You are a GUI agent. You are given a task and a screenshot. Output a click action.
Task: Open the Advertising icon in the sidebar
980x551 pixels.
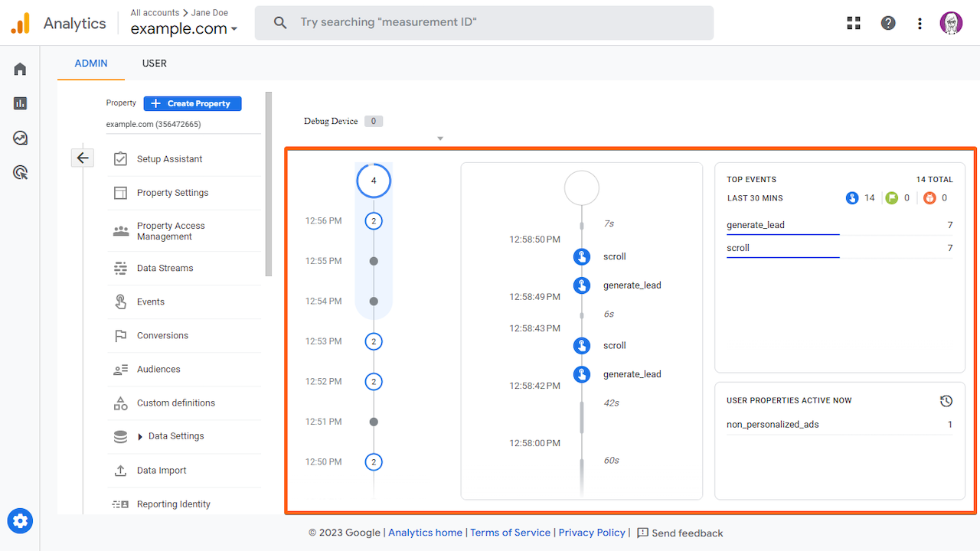tap(19, 172)
